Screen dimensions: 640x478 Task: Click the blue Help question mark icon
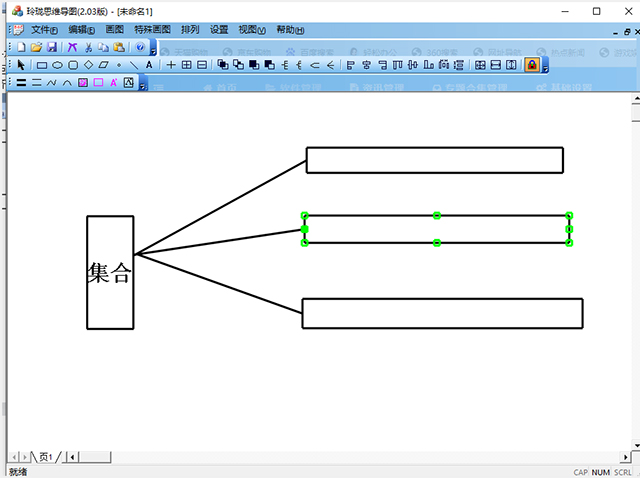pyautogui.click(x=140, y=47)
